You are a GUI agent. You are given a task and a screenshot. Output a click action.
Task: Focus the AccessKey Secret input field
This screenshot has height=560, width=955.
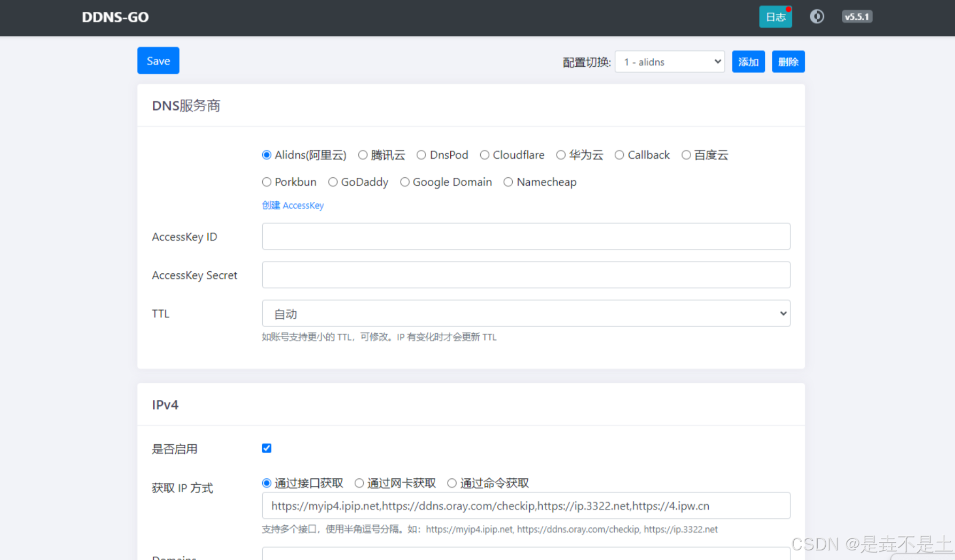point(526,275)
